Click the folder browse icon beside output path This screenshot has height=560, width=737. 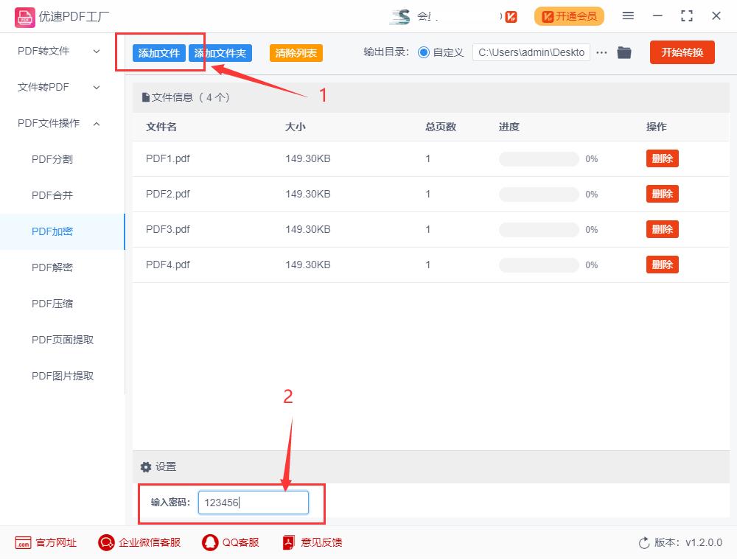(624, 52)
